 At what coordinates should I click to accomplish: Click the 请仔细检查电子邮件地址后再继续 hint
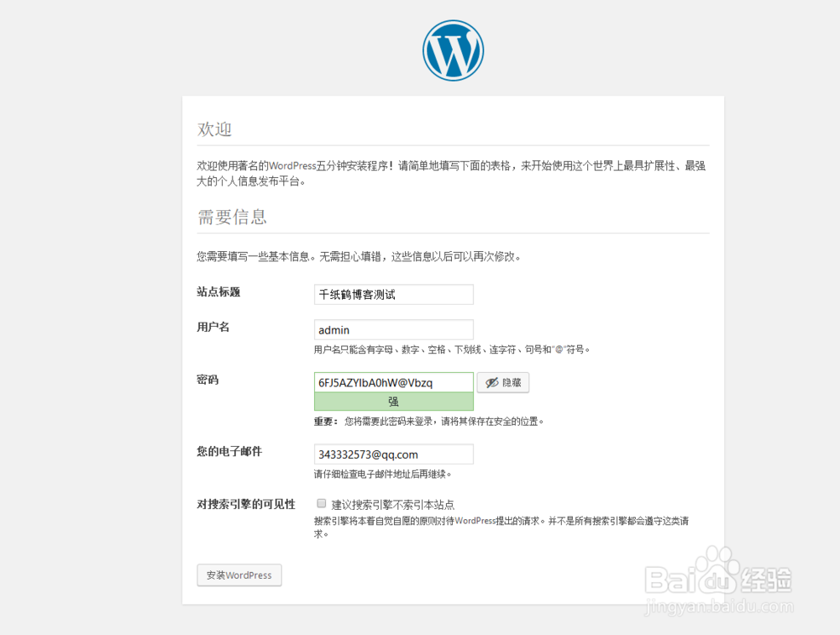[x=382, y=474]
